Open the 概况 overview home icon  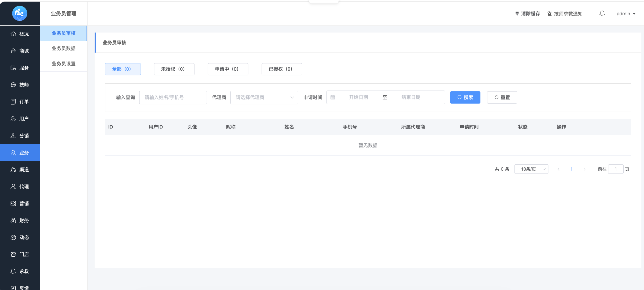point(13,34)
